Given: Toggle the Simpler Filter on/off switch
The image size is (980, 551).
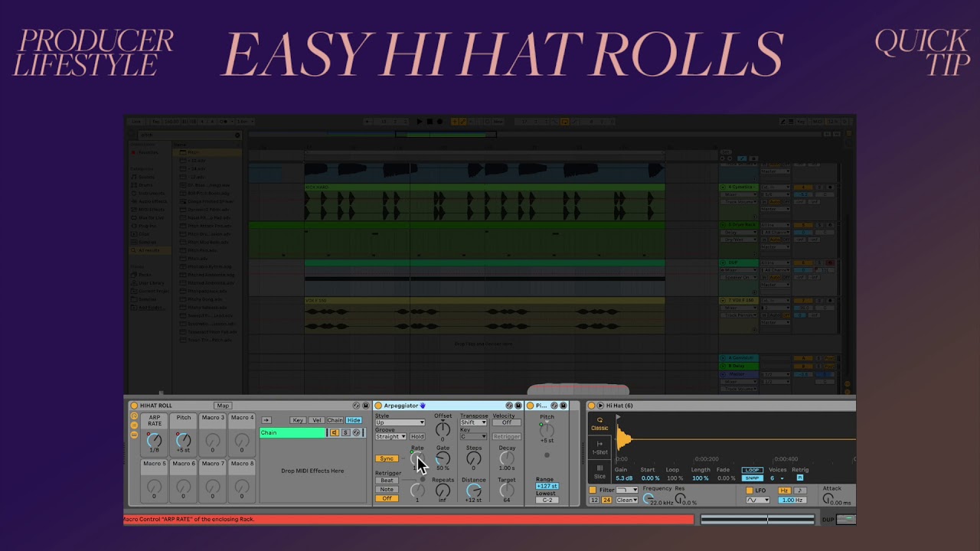Looking at the screenshot, I should [x=593, y=490].
